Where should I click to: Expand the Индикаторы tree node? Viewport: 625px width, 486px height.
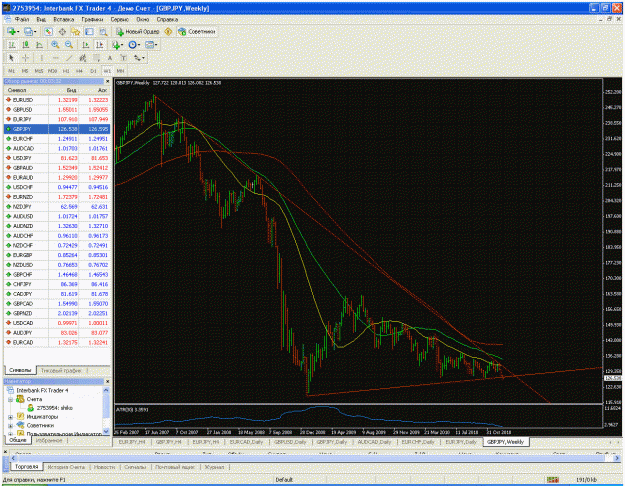(10, 417)
